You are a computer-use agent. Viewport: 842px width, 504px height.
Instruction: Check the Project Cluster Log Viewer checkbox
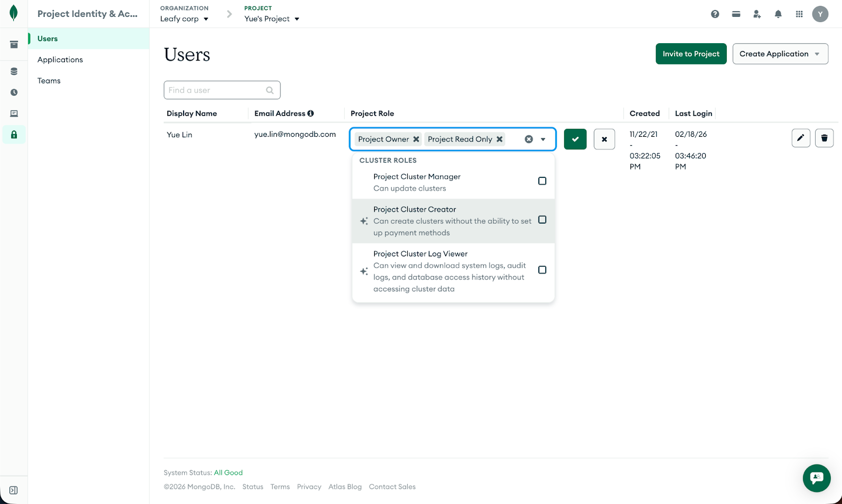click(542, 270)
